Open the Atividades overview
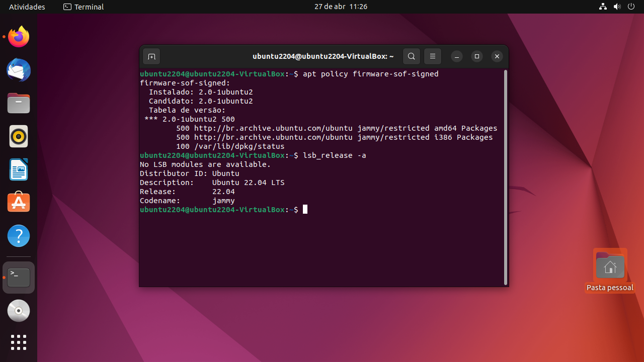 point(27,7)
